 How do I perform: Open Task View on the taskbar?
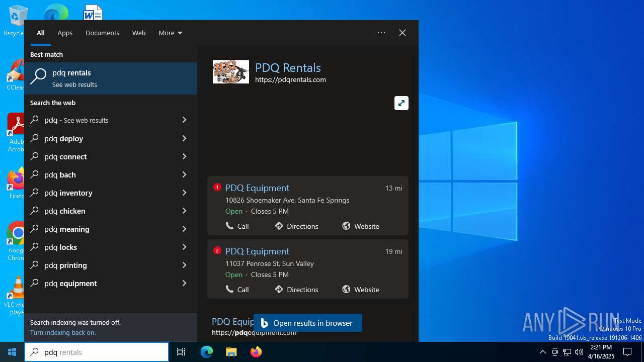click(x=181, y=352)
